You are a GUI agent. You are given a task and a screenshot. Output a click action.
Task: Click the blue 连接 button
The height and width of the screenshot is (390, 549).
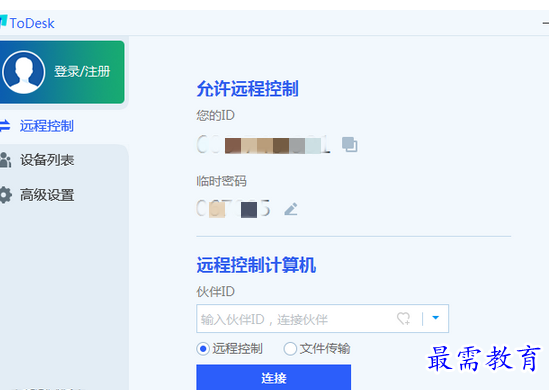tap(273, 377)
